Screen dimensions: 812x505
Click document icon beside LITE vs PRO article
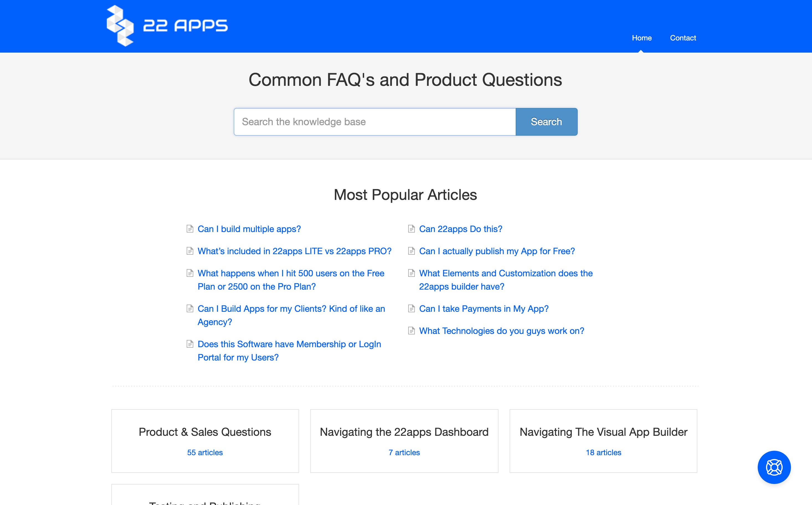190,251
